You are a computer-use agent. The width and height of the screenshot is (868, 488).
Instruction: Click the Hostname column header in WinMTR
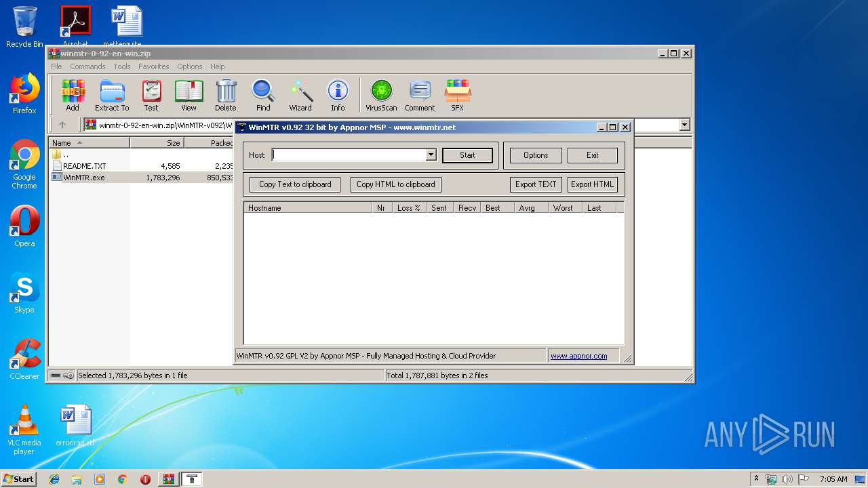pyautogui.click(x=308, y=208)
